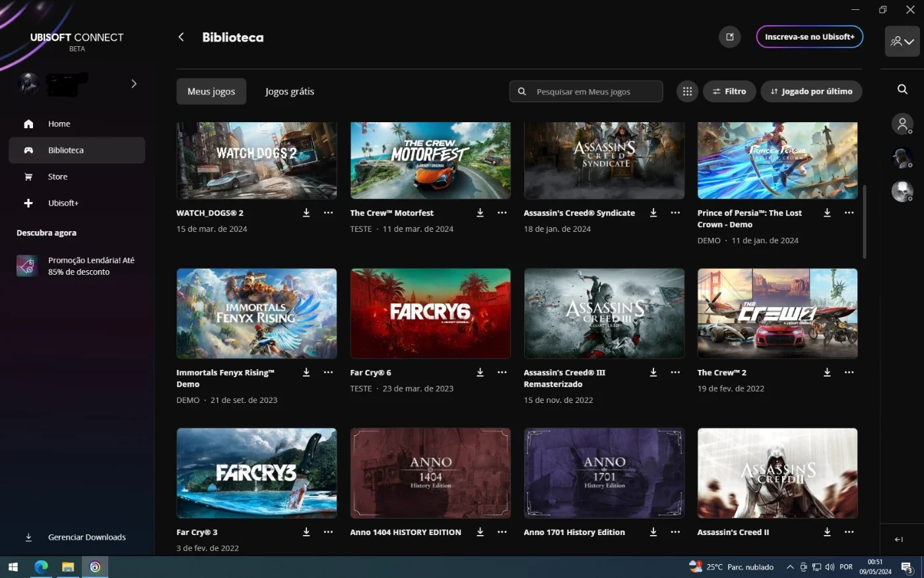Switch to the Jogos grátis tab
The height and width of the screenshot is (578, 924).
(290, 92)
